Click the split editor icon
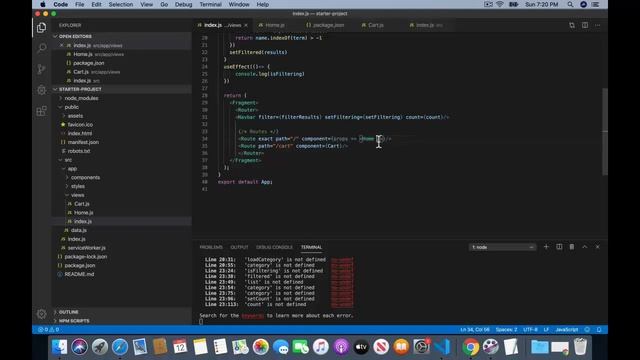Image resolution: width=640 pixels, height=360 pixels. click(585, 25)
